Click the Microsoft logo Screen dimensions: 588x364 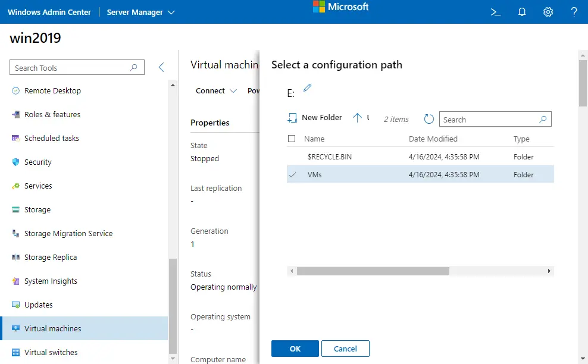[x=340, y=7]
